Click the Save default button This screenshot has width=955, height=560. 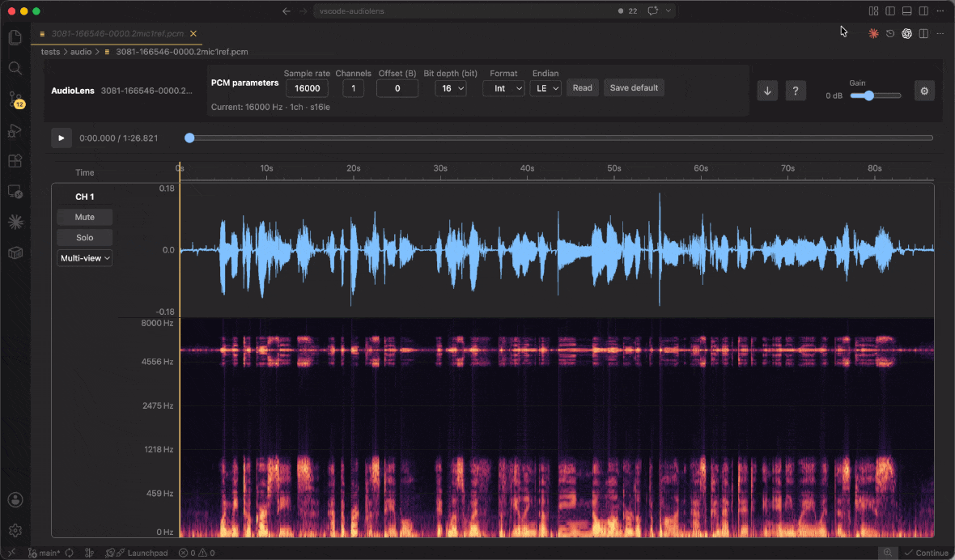tap(634, 87)
